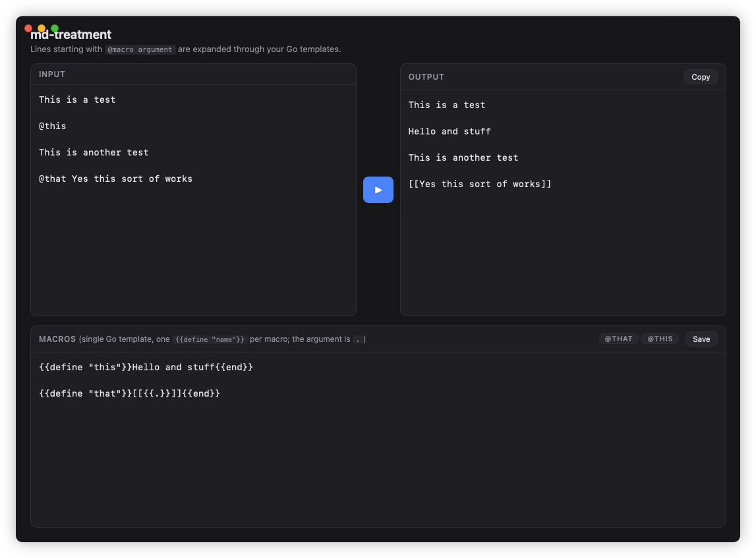
Task: Click the {{define "name"}} code hint
Action: (210, 340)
